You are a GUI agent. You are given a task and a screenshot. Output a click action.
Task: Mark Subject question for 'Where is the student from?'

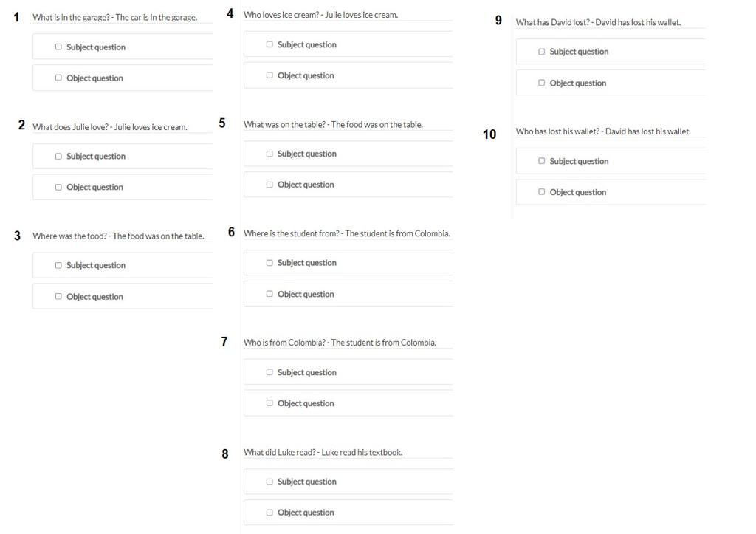(x=269, y=263)
